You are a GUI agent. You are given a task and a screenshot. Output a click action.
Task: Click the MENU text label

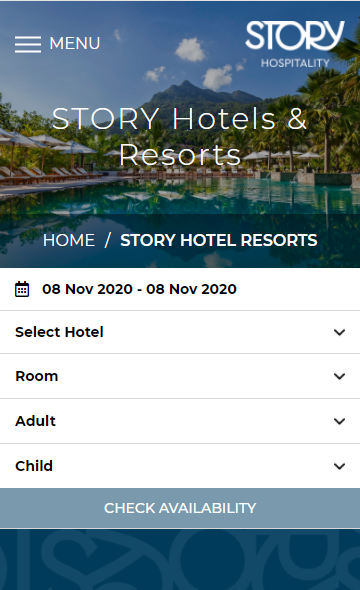pos(75,43)
